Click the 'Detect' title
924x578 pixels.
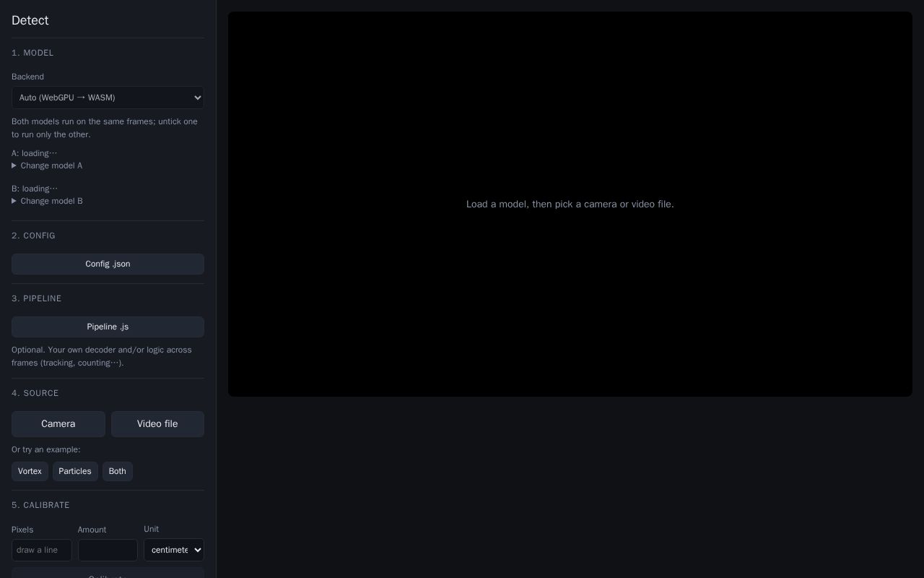(x=30, y=20)
